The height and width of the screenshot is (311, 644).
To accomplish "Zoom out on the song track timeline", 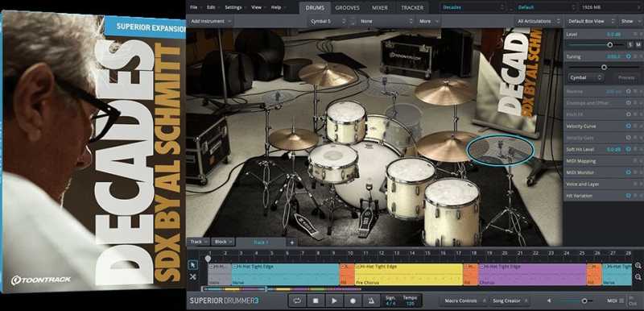I will (x=638, y=277).
